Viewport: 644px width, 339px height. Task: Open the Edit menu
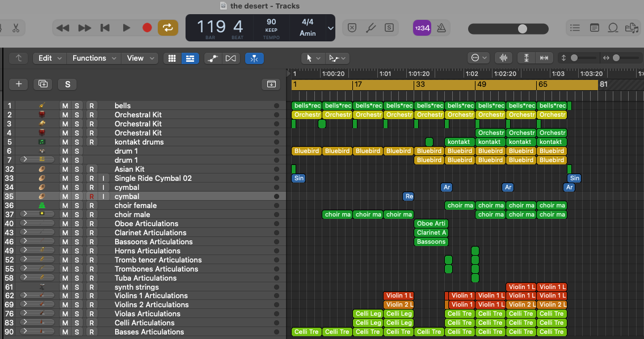click(x=49, y=58)
